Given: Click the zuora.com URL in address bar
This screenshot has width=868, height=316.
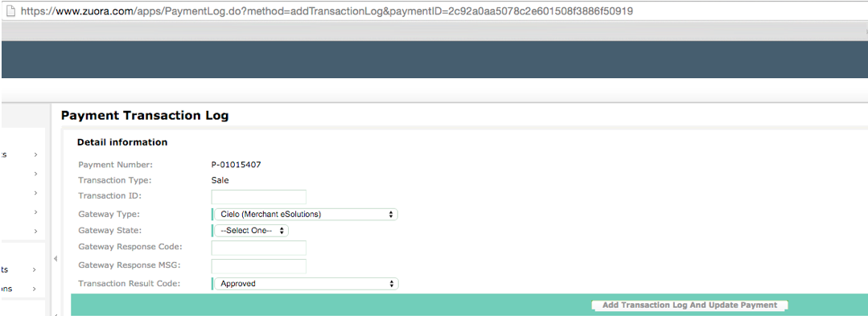Looking at the screenshot, I should click(327, 10).
